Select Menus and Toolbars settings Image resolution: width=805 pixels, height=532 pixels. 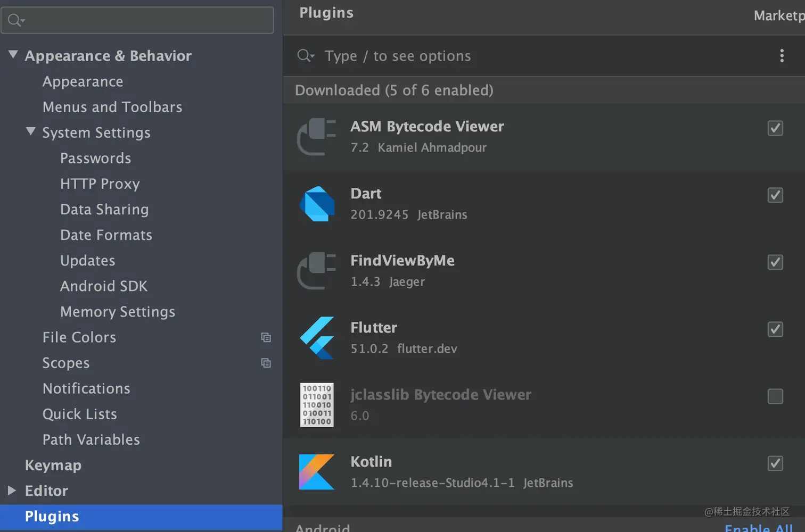112,107
